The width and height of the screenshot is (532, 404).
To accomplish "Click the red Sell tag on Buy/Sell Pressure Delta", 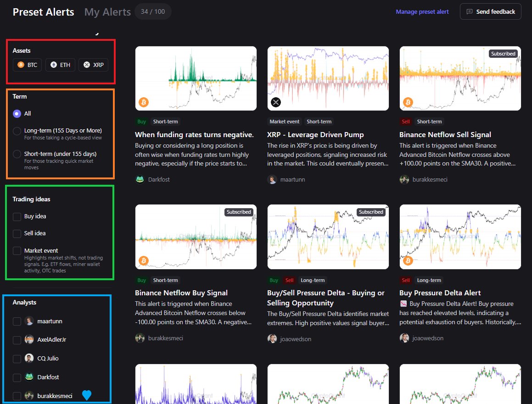I will click(x=290, y=280).
